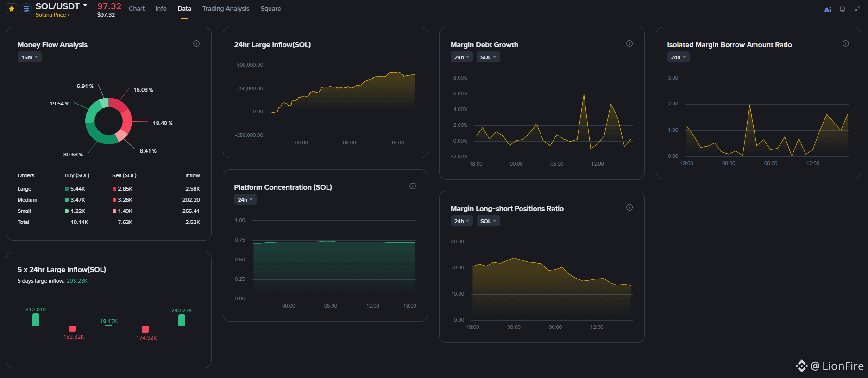The height and width of the screenshot is (378, 868).
Task: Open the Square tab
Action: tap(270, 9)
